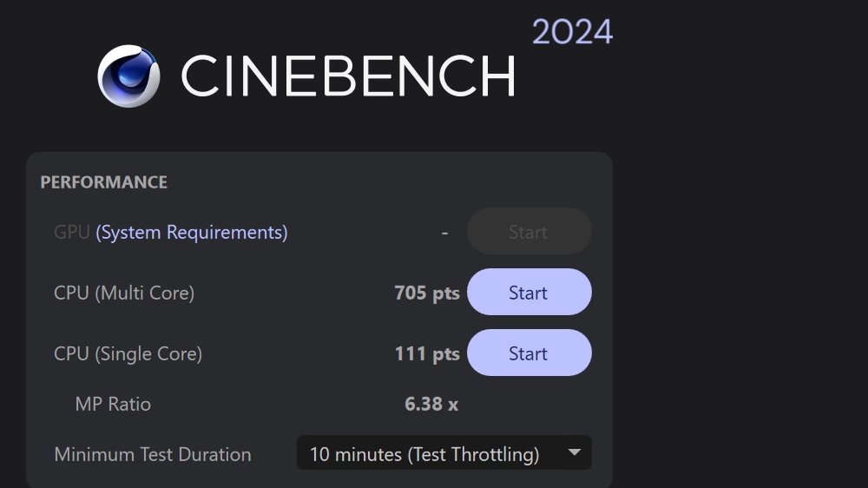This screenshot has width=868, height=488.
Task: Click the dropdown arrow beside 10 minutes
Action: (574, 452)
